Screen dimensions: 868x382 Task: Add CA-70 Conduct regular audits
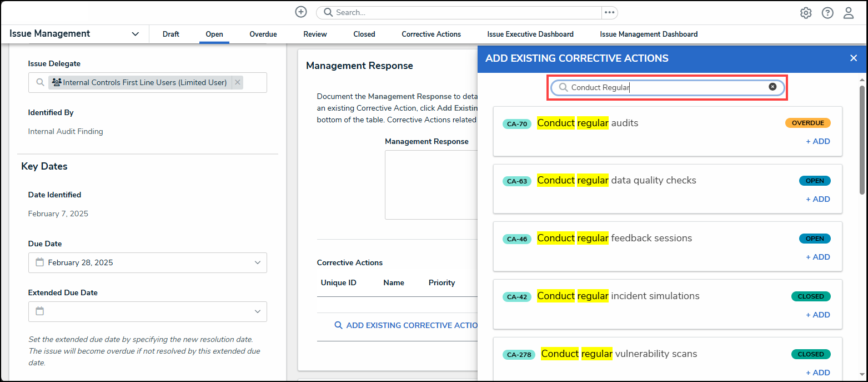[818, 141]
